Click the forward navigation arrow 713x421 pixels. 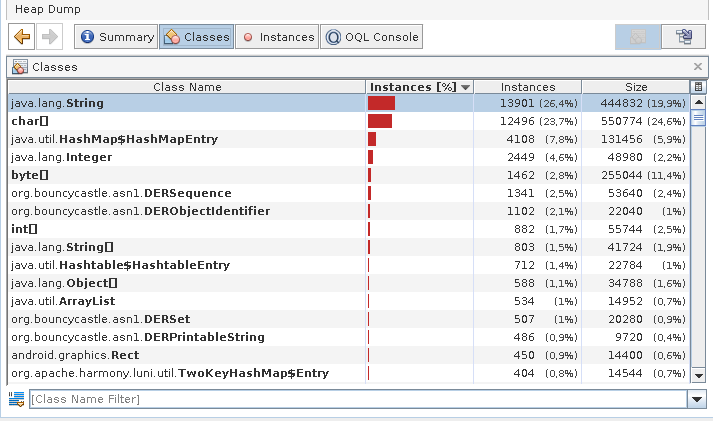pos(49,37)
